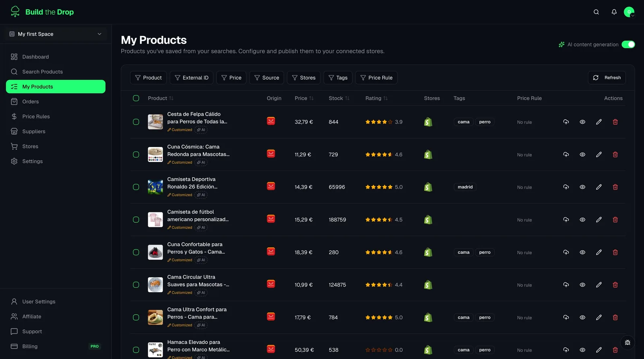The height and width of the screenshot is (359, 644).
Task: Sort by the Rating column
Action: tap(376, 98)
